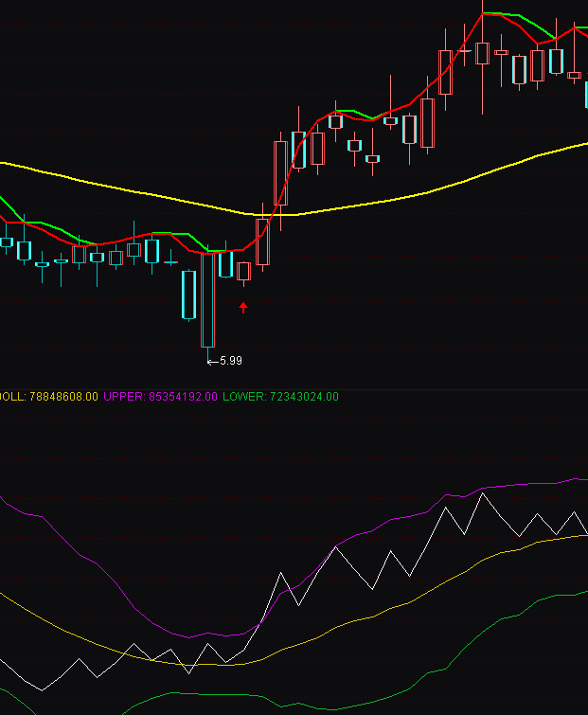Select the UPPER 85354192.00 band label
This screenshot has width=588, height=715.
point(161,397)
